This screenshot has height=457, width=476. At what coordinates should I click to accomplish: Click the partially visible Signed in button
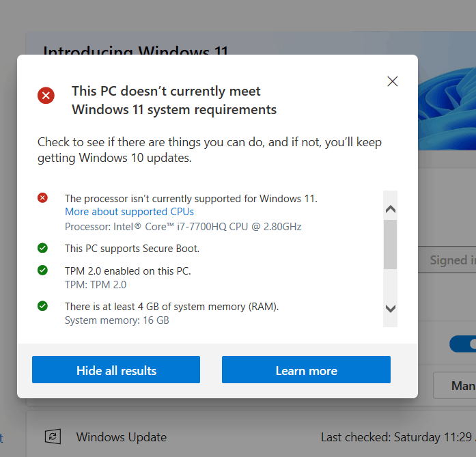(451, 260)
